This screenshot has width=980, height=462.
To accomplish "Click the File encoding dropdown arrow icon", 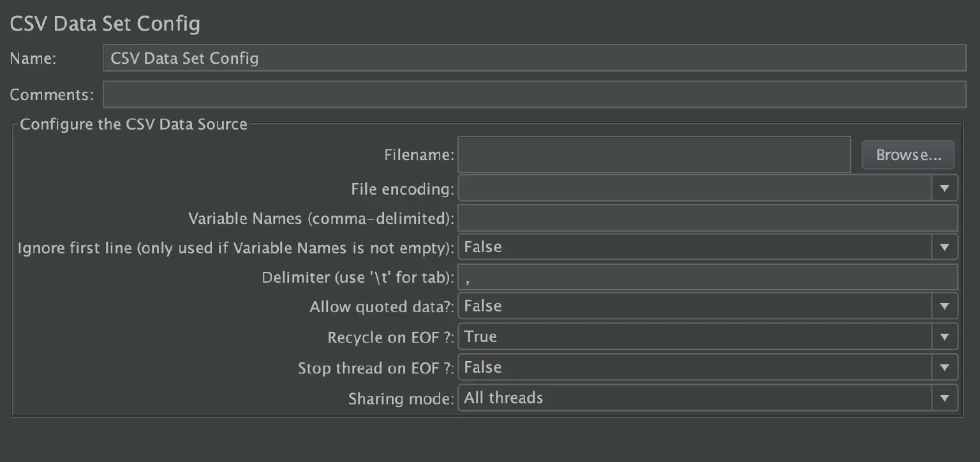I will tap(945, 188).
